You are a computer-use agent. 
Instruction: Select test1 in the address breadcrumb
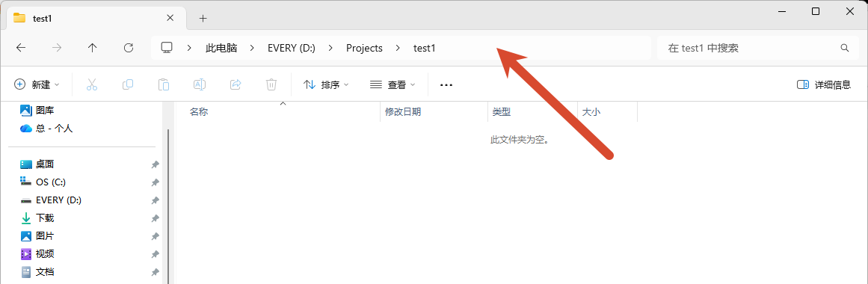point(425,48)
